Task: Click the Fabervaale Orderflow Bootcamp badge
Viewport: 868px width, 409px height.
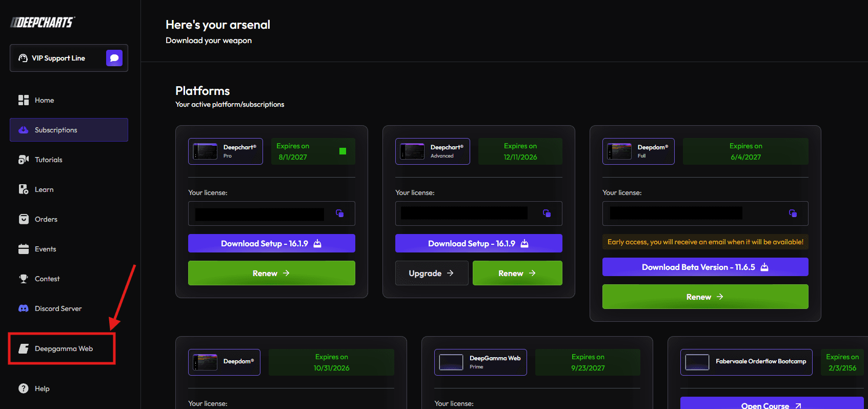Action: (746, 362)
